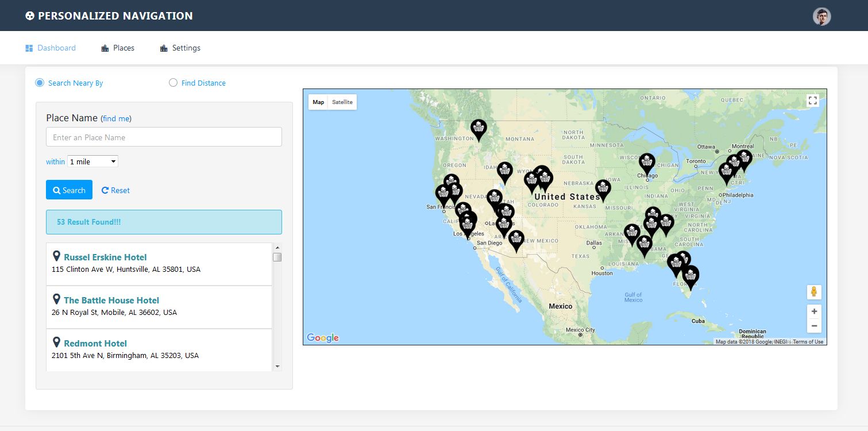Open map Terms of Use link
The width and height of the screenshot is (868, 431).
pos(808,342)
